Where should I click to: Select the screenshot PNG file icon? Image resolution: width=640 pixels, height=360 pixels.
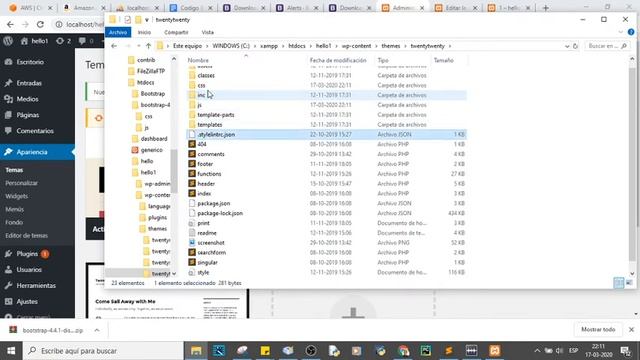click(192, 242)
